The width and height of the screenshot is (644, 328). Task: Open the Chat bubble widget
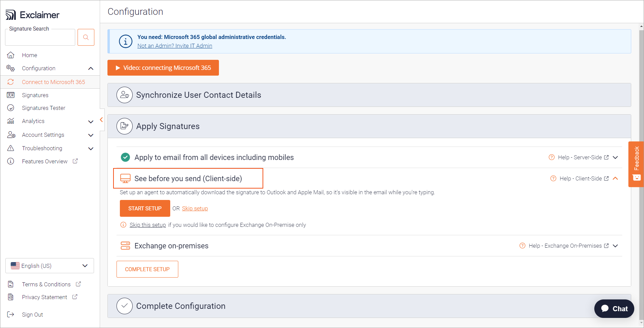click(x=614, y=309)
